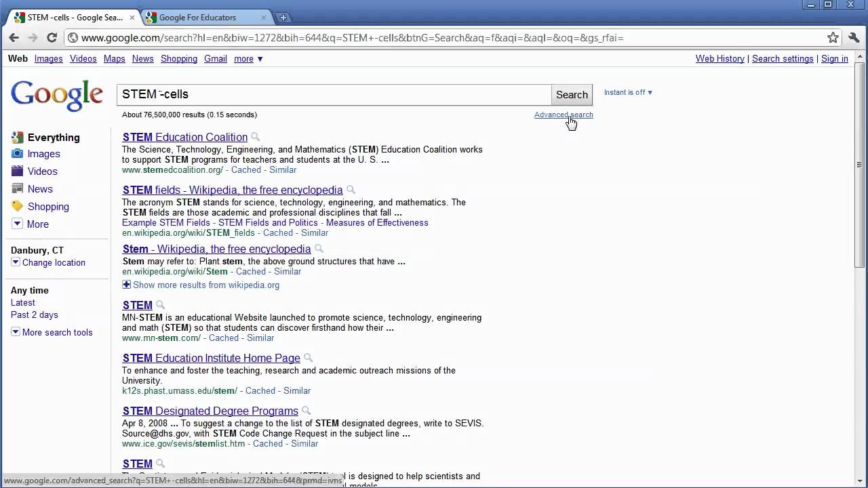
Task: Open the Measures of Effectiveness sublink
Action: click(377, 223)
